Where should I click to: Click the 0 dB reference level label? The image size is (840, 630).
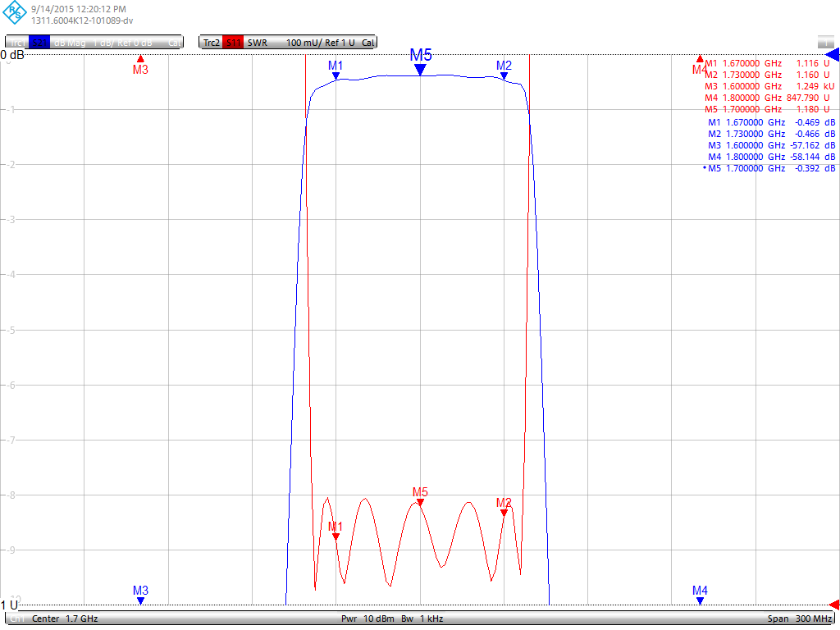(x=12, y=55)
